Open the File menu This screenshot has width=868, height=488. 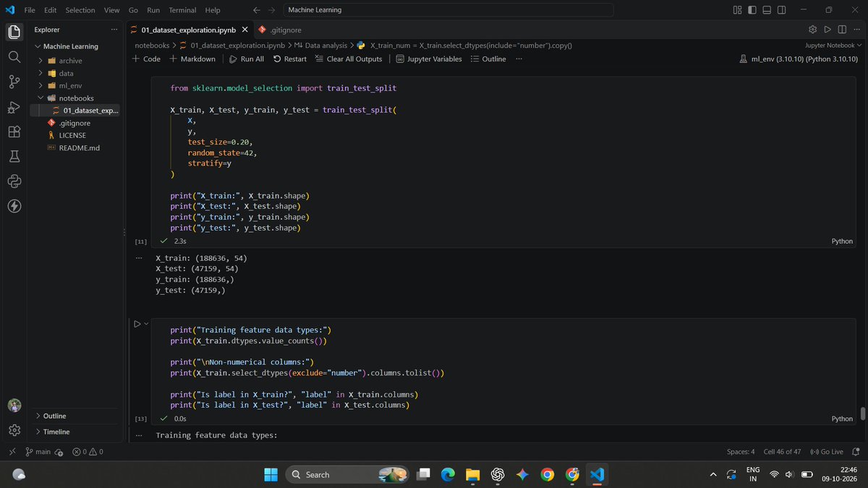pyautogui.click(x=30, y=10)
